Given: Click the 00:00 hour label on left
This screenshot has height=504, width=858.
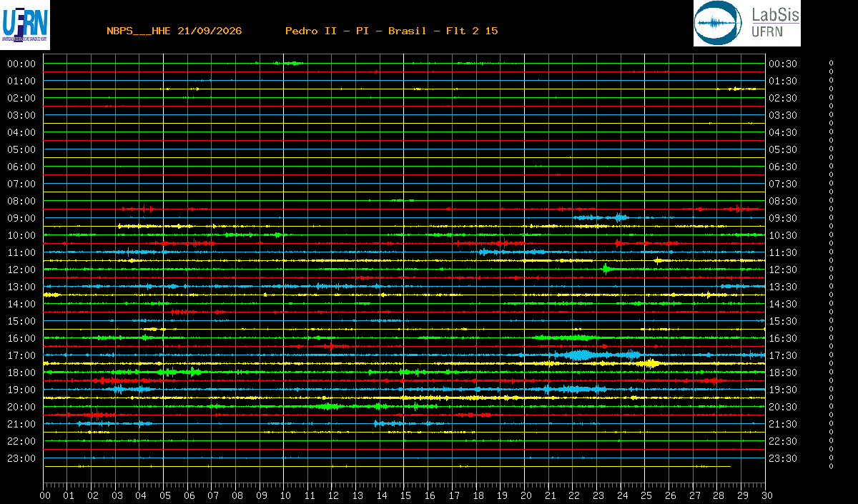Looking at the screenshot, I should [21, 64].
